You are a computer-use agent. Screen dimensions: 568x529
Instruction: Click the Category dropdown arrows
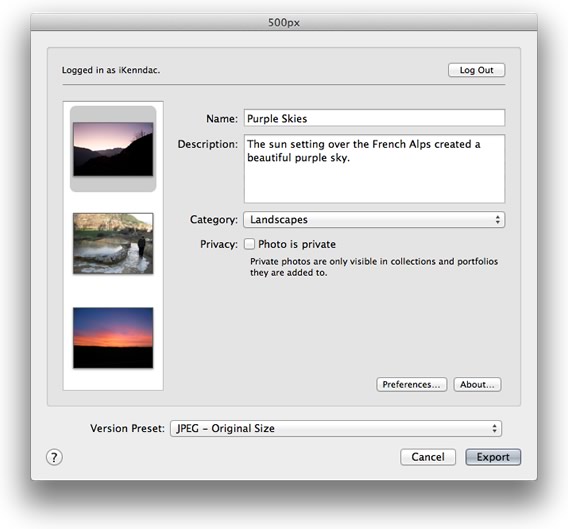point(497,220)
